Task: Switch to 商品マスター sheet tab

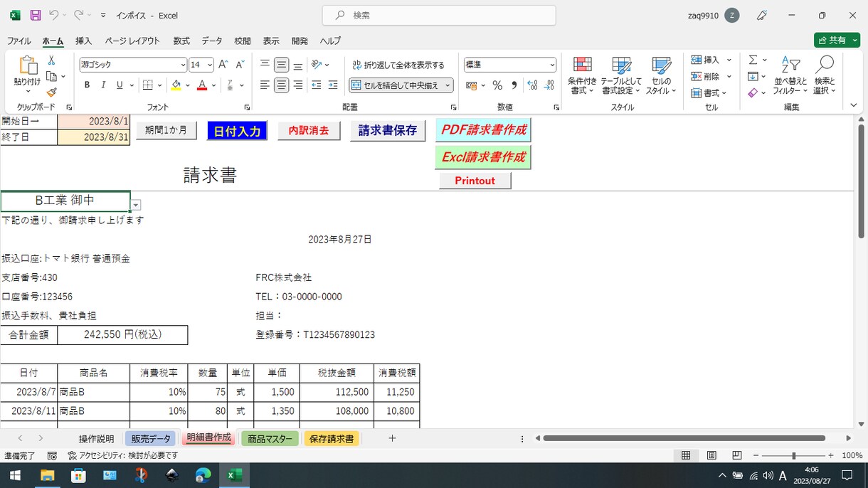Action: [270, 438]
